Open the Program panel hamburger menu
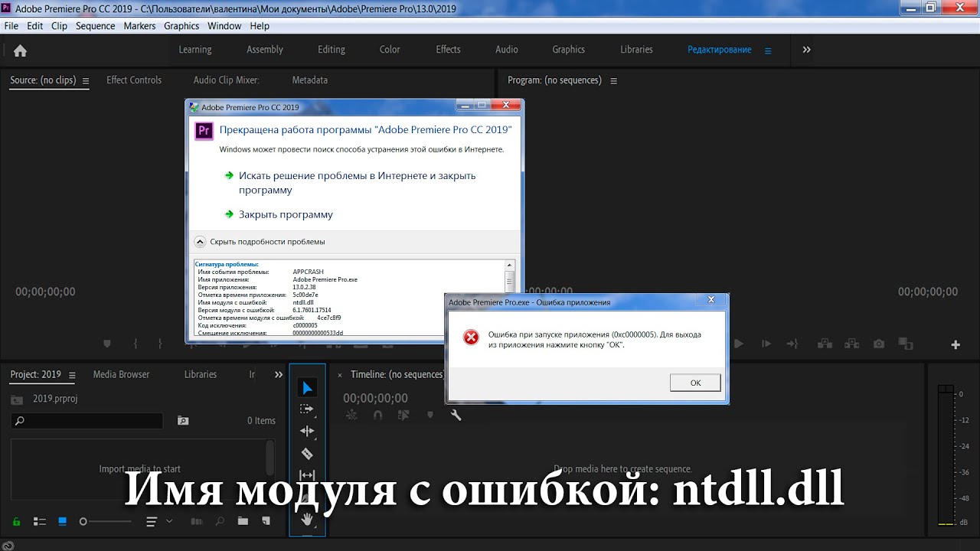 point(613,81)
